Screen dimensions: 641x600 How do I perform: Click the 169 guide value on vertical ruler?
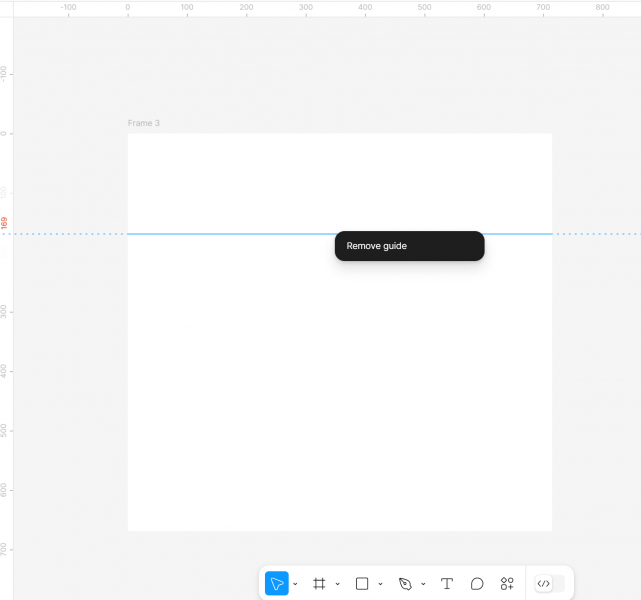(x=4, y=223)
